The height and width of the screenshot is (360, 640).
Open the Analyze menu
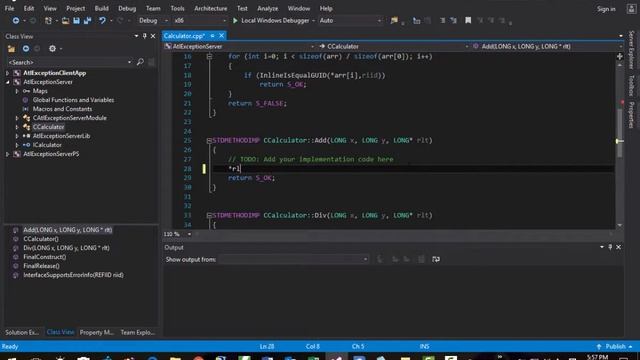tap(267, 8)
